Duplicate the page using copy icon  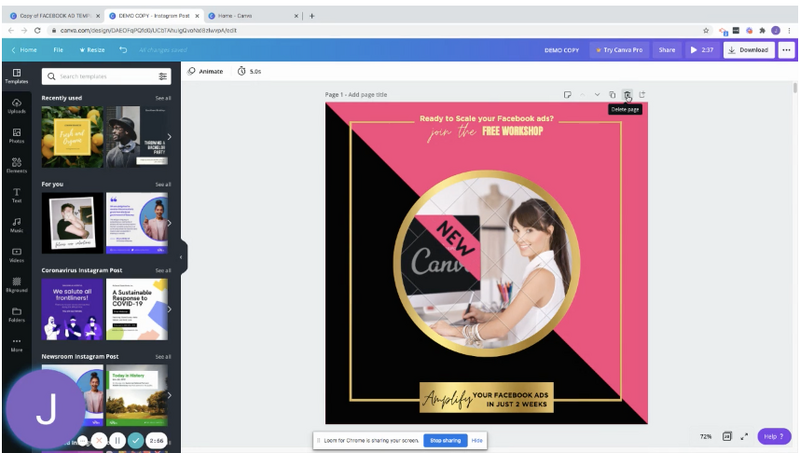(x=612, y=95)
